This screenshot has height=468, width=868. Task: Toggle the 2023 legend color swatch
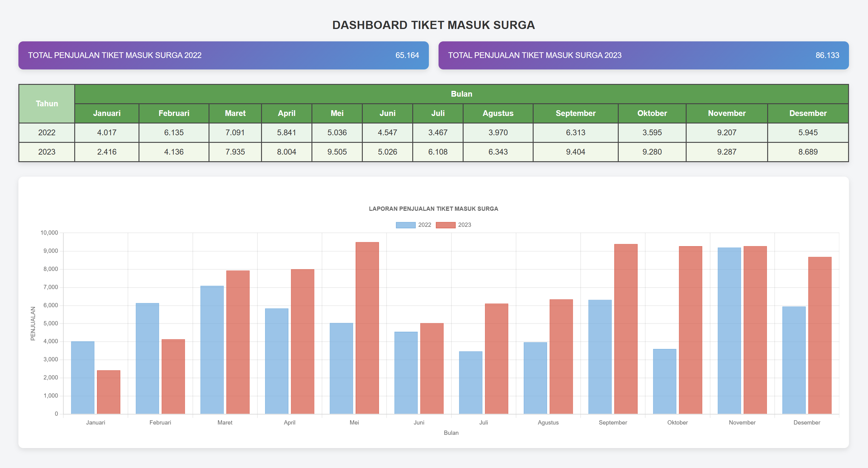[445, 225]
